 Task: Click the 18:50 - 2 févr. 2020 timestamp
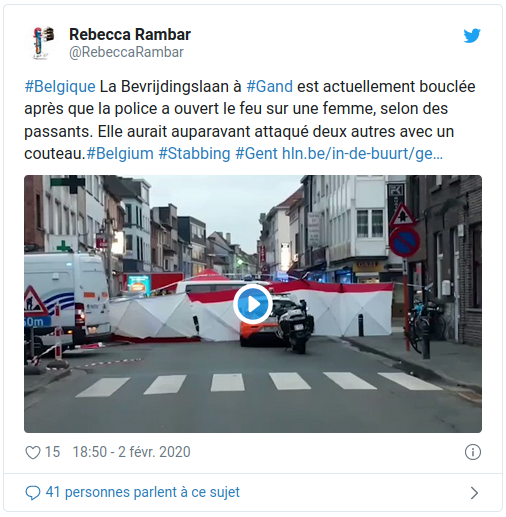click(x=131, y=452)
